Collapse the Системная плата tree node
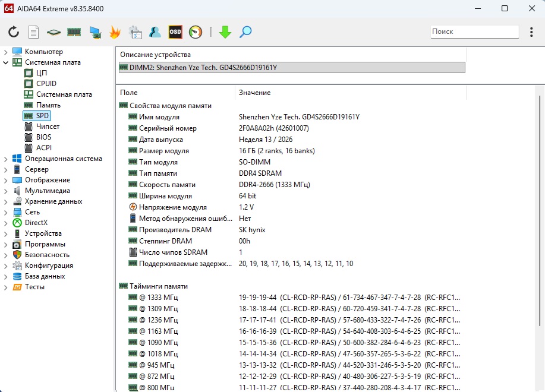 click(5, 62)
